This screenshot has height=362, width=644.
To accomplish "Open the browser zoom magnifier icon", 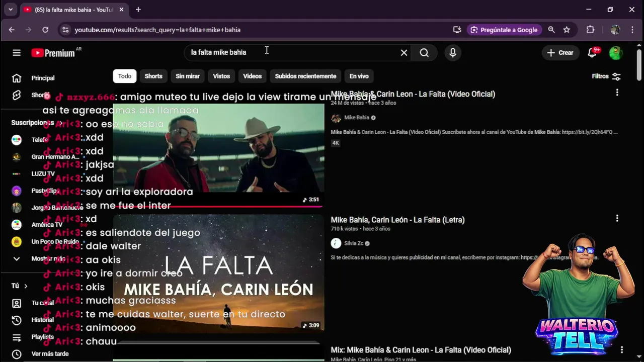I will (x=551, y=30).
